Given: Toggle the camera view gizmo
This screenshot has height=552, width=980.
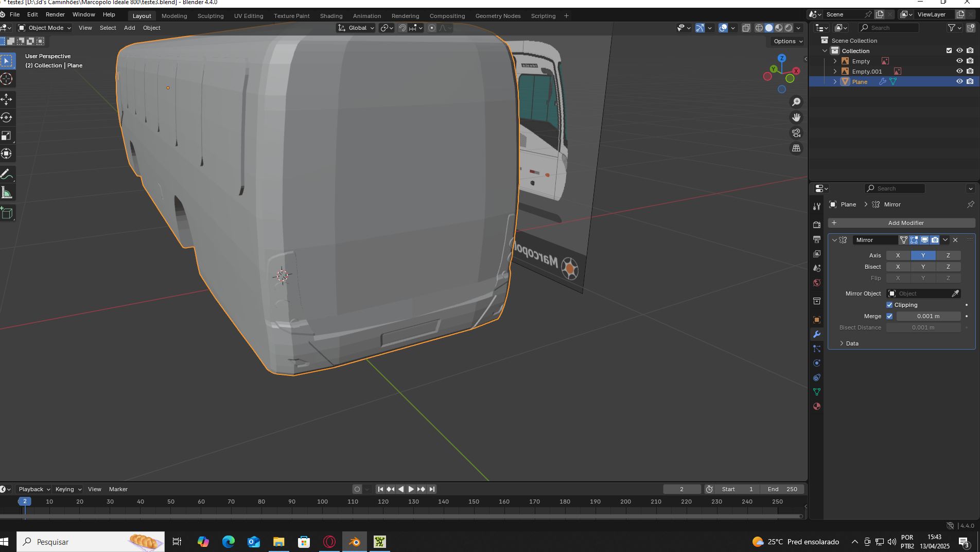Looking at the screenshot, I should click(x=796, y=133).
